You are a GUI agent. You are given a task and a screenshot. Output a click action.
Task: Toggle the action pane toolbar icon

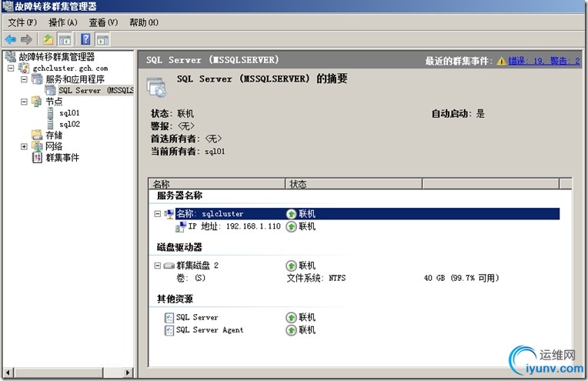click(x=102, y=39)
